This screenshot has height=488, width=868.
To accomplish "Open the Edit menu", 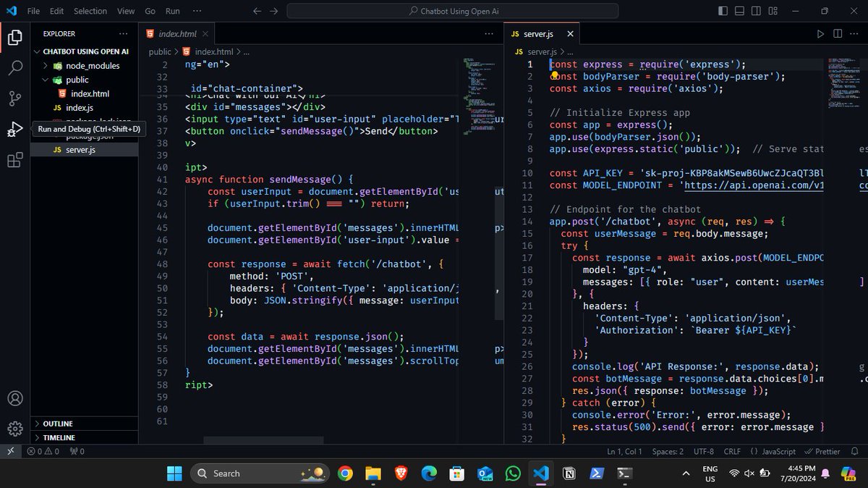I will (x=57, y=11).
